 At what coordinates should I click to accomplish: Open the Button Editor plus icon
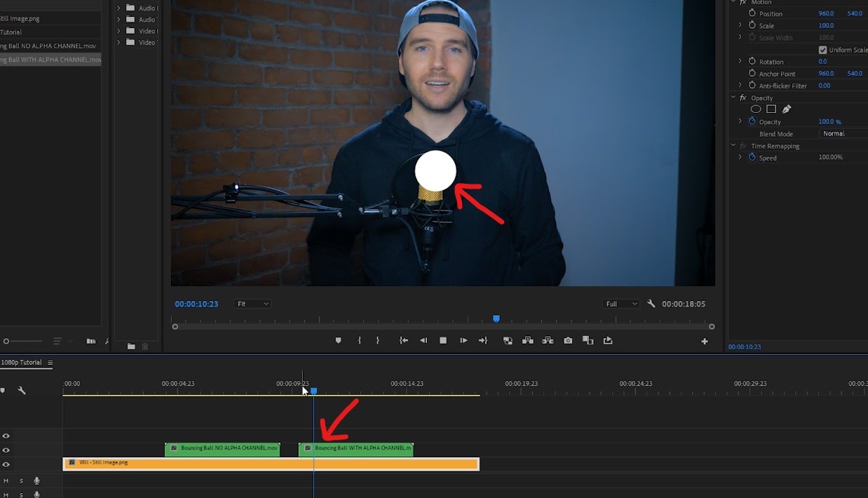pos(704,342)
